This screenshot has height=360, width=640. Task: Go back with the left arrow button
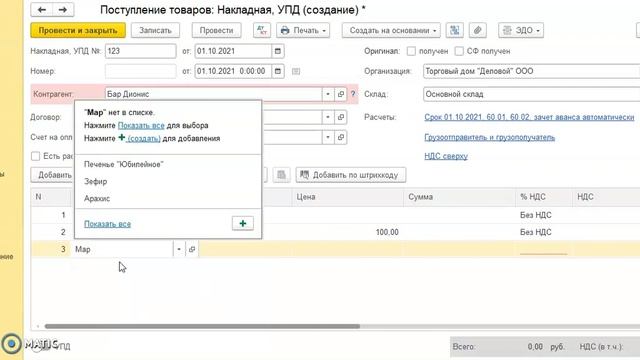pyautogui.click(x=42, y=10)
